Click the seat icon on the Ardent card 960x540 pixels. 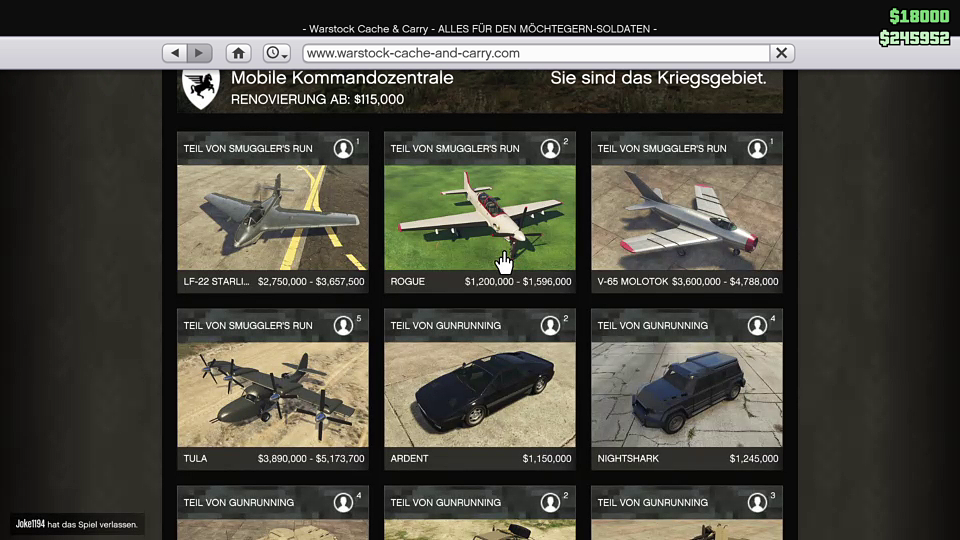point(551,326)
